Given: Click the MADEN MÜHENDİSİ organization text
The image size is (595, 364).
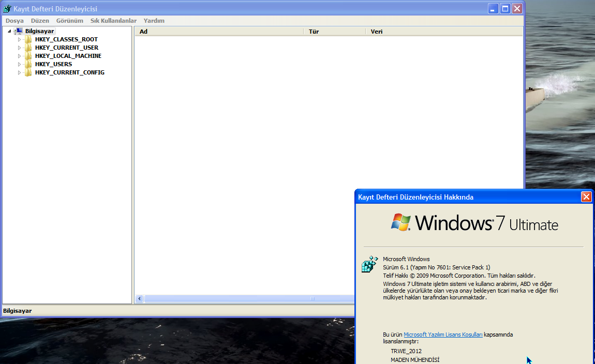Looking at the screenshot, I should tap(415, 360).
